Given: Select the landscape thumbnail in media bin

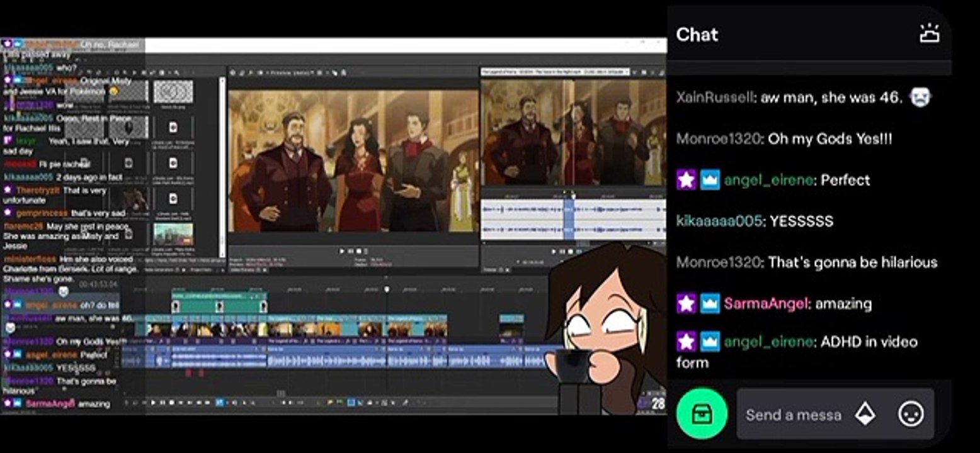Looking at the screenshot, I should pyautogui.click(x=173, y=235).
